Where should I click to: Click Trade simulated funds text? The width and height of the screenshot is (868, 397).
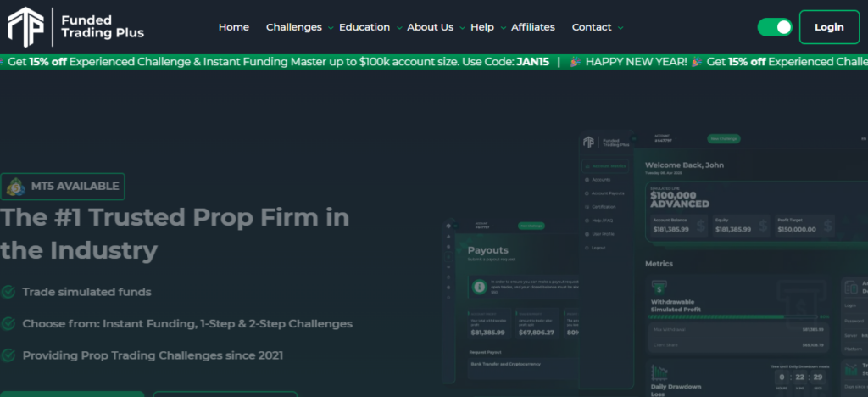click(87, 292)
